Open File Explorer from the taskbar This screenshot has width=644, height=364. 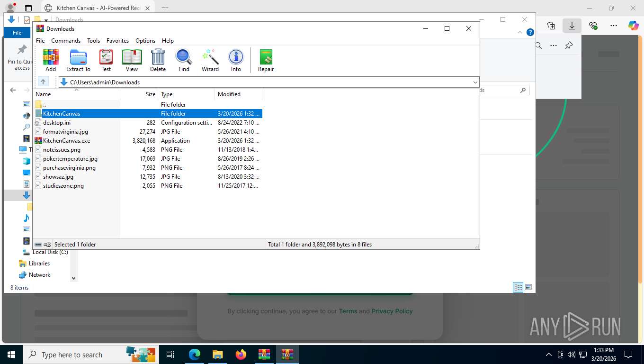tap(217, 355)
